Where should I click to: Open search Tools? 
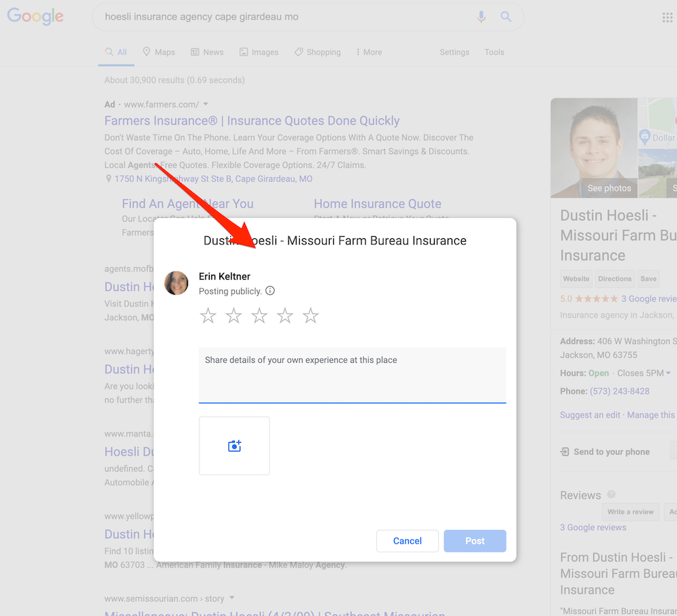tap(494, 52)
